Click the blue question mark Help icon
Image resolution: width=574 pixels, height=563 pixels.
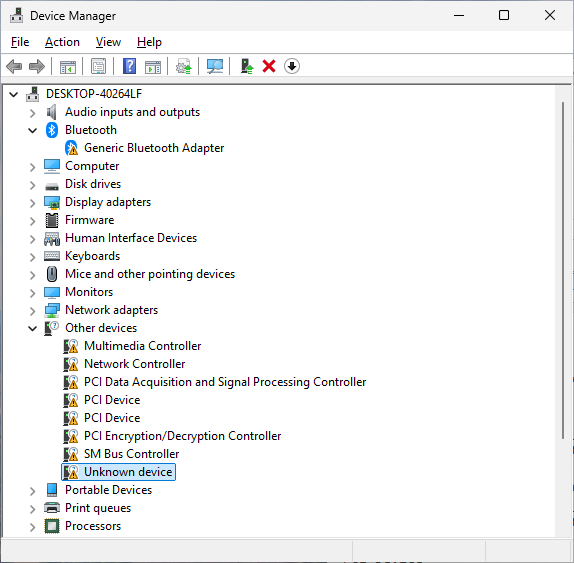click(x=129, y=67)
